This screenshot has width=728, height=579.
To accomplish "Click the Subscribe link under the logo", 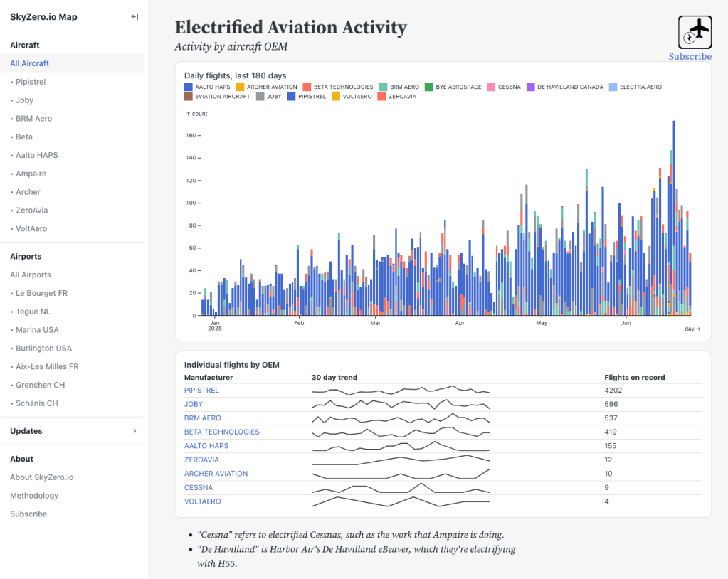I will (690, 56).
